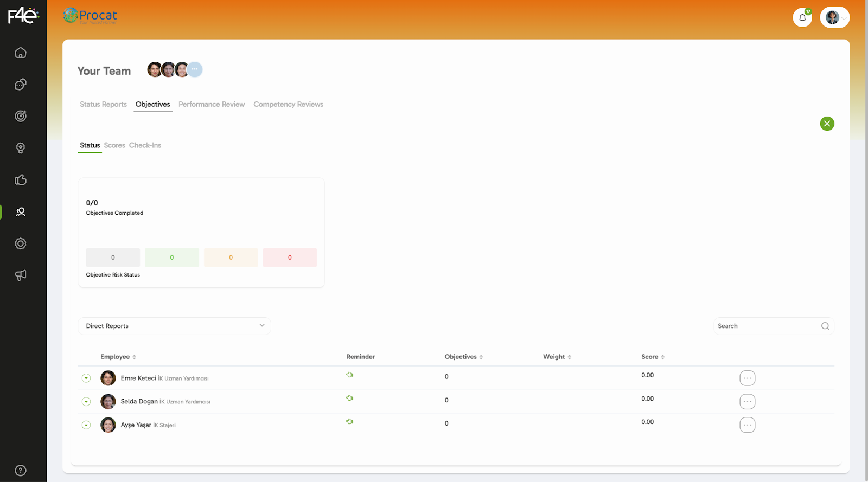Switch to Performance Review tab
This screenshot has width=868, height=482.
coord(212,104)
